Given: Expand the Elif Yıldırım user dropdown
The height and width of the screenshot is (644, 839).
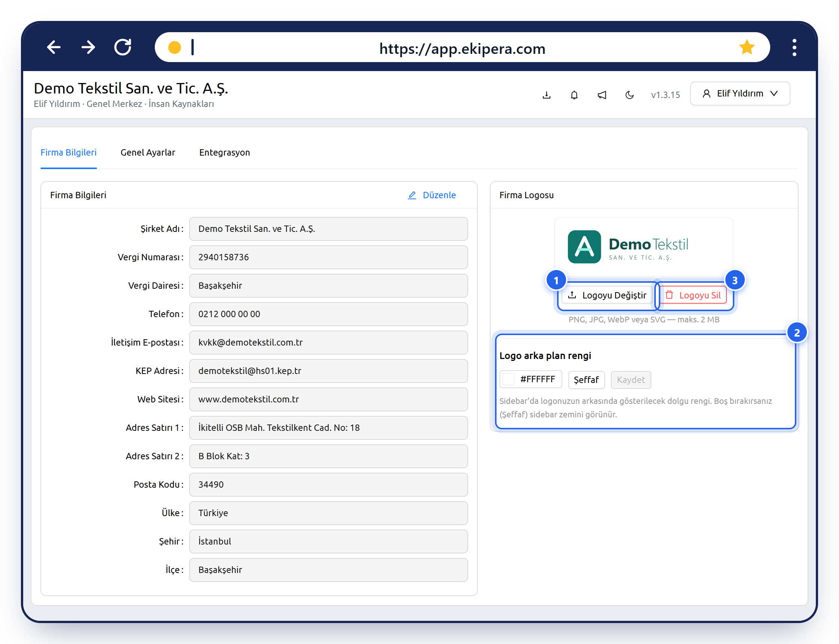Looking at the screenshot, I should (740, 93).
